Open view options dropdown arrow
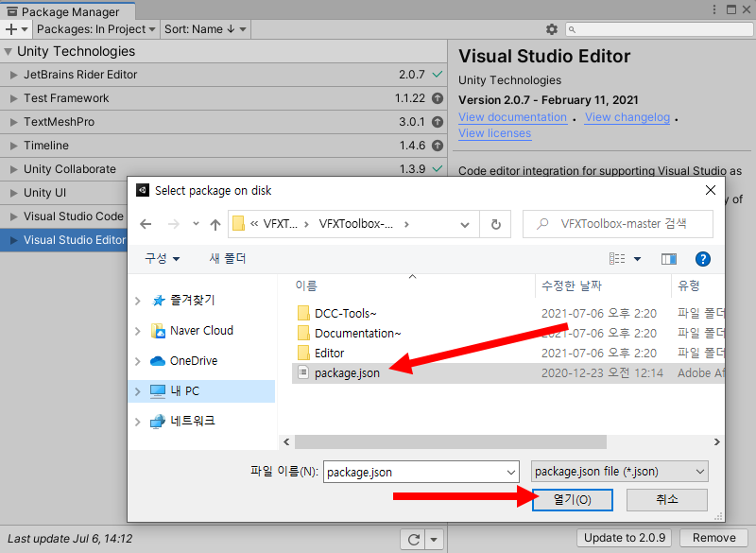Screen dimensions: 756x553 [637, 259]
